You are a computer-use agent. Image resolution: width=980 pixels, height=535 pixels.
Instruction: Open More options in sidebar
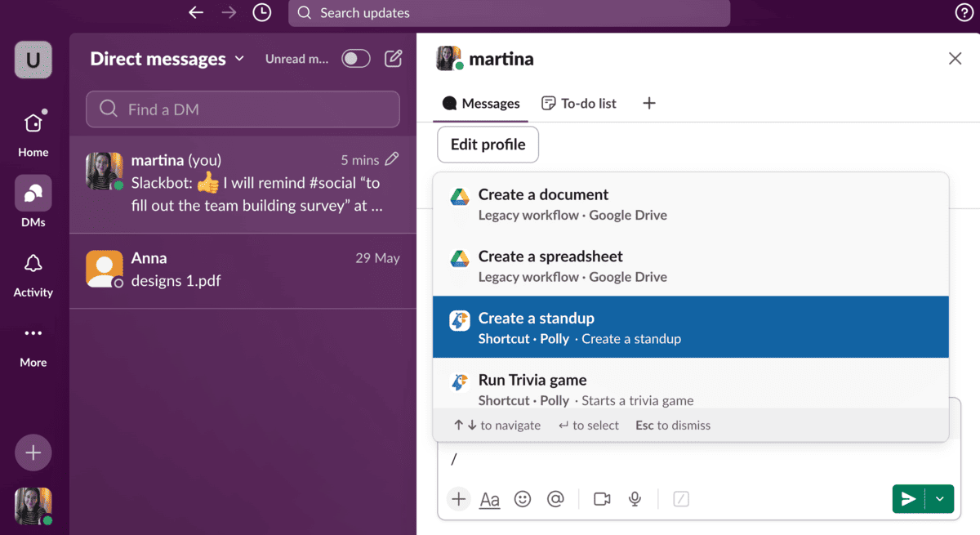coord(33,333)
